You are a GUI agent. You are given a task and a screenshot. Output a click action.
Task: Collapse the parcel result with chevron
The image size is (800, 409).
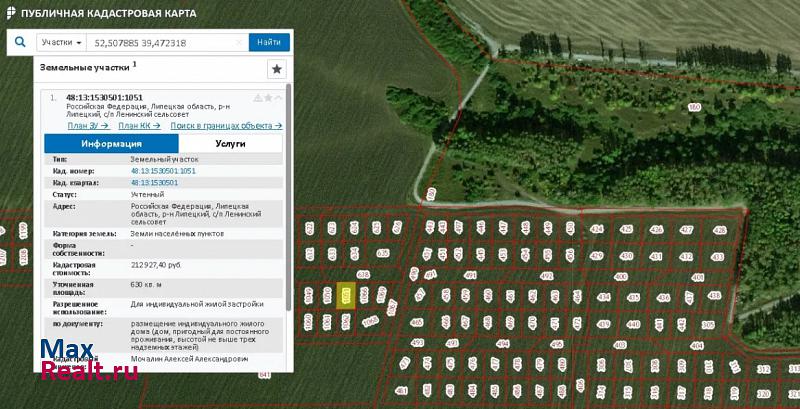pos(278,98)
